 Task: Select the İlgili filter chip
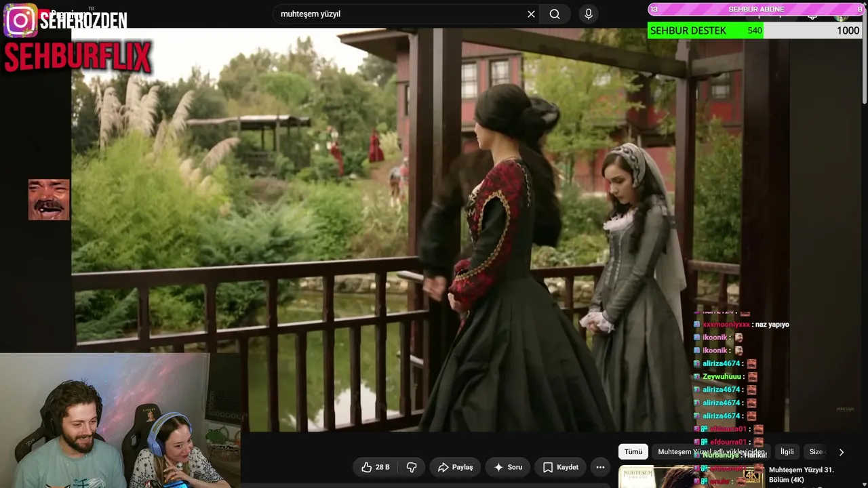(x=787, y=451)
